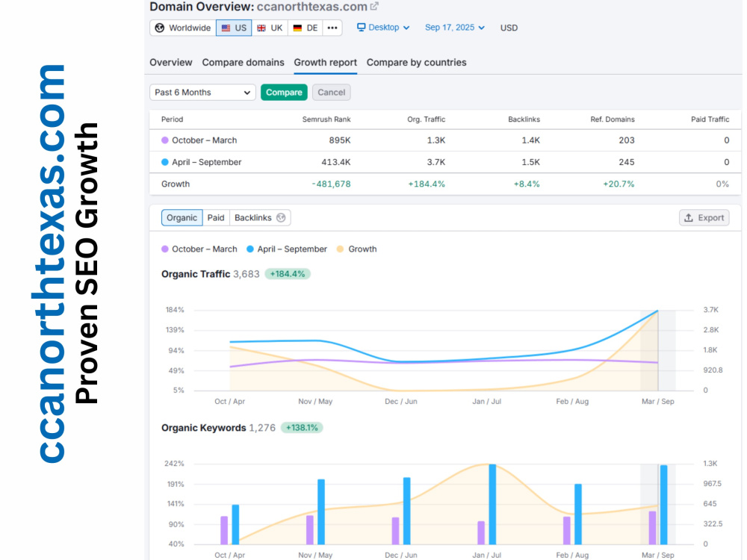747x560 pixels.
Task: Click the Worldwide globe icon
Action: 160,28
